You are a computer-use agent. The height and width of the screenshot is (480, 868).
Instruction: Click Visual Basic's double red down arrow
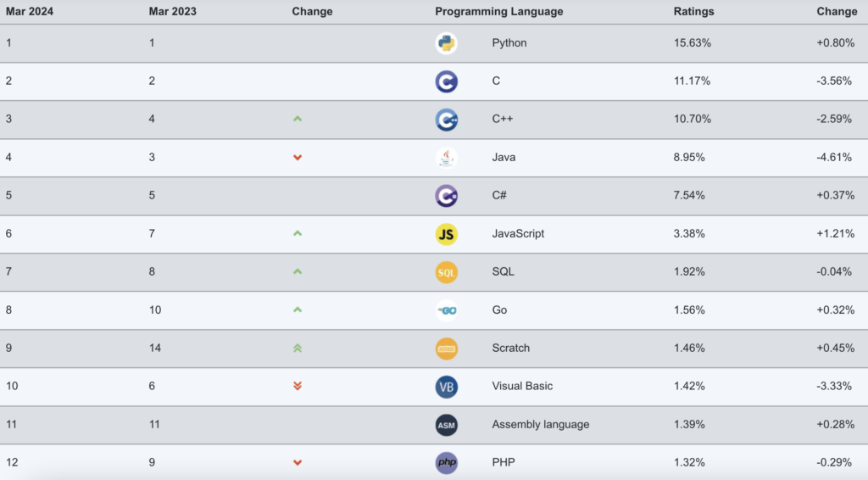tap(298, 386)
